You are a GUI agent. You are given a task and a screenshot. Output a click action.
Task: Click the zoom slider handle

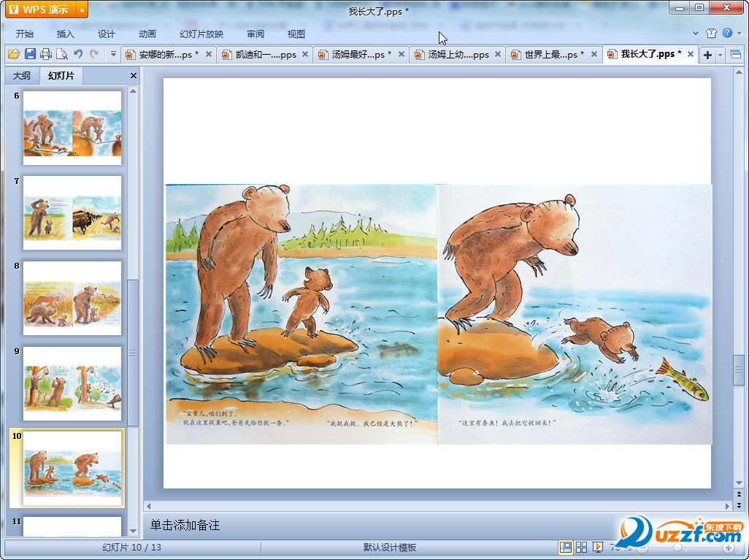[x=677, y=548]
